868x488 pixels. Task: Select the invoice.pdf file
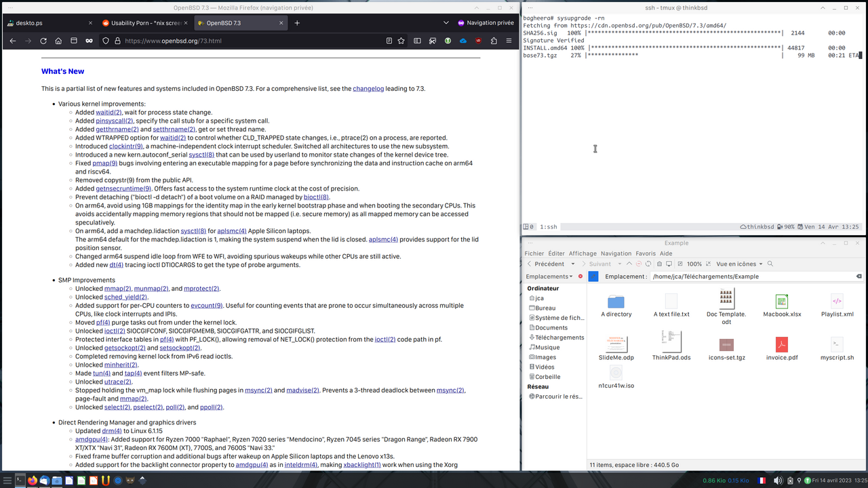[x=782, y=346]
